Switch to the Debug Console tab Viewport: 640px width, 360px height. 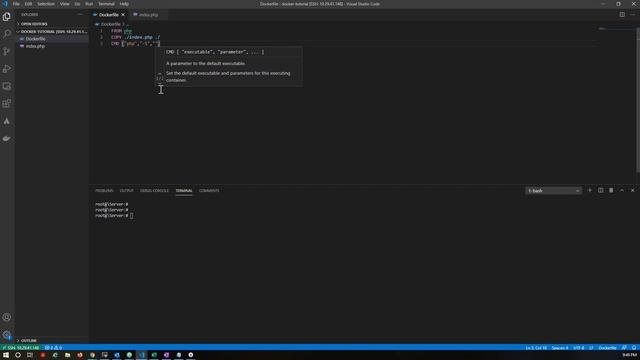[154, 191]
